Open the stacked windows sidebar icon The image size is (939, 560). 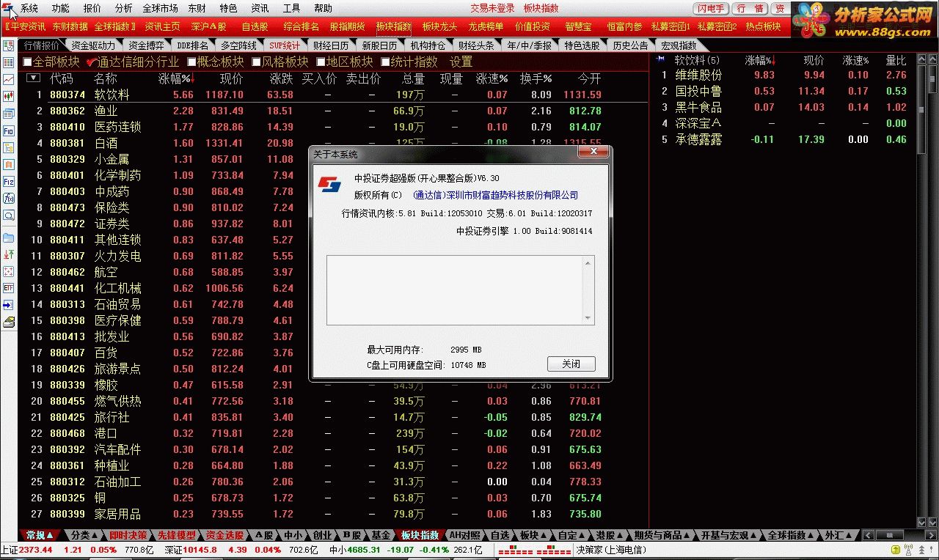point(9,114)
